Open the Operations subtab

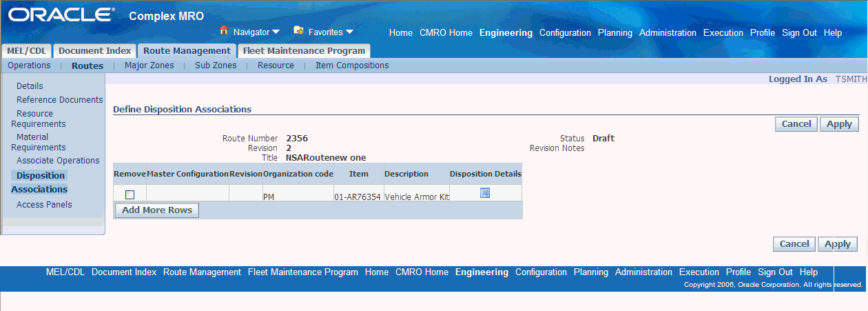29,66
